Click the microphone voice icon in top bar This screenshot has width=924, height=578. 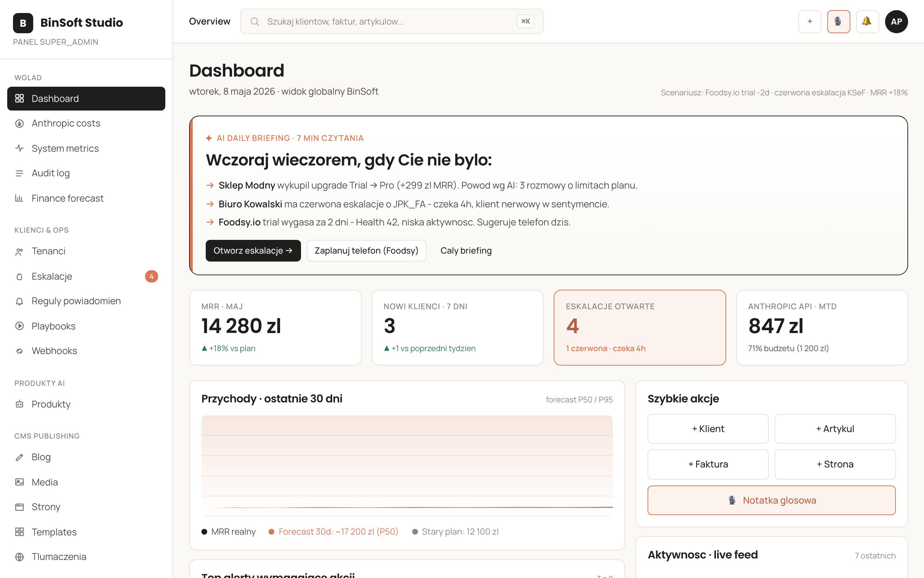click(x=838, y=21)
